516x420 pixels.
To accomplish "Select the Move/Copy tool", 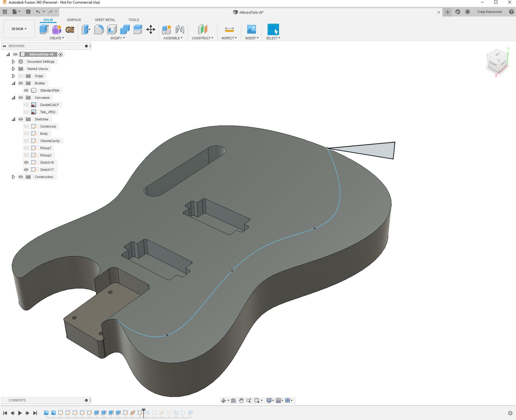I will (151, 29).
